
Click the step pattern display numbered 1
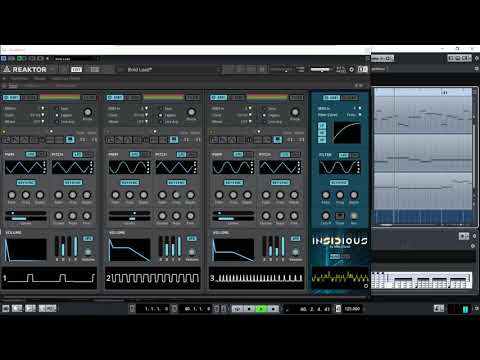(49, 278)
